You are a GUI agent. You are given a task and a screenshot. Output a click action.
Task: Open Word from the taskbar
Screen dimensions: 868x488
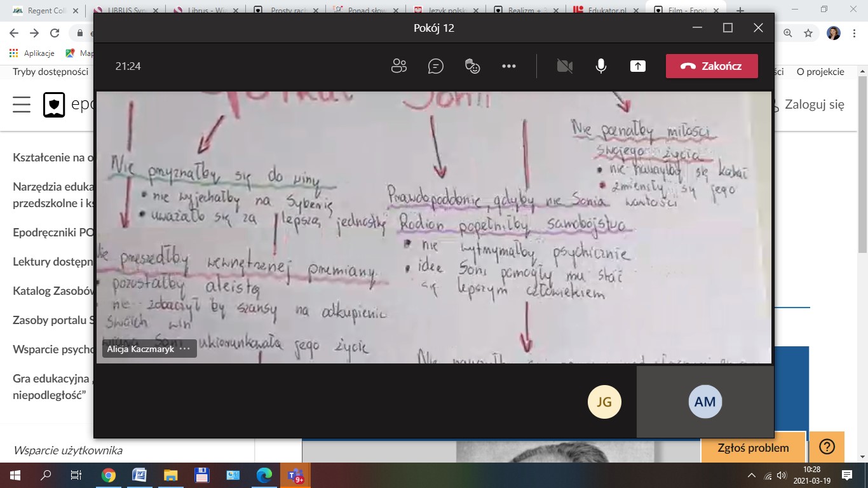pyautogui.click(x=139, y=475)
